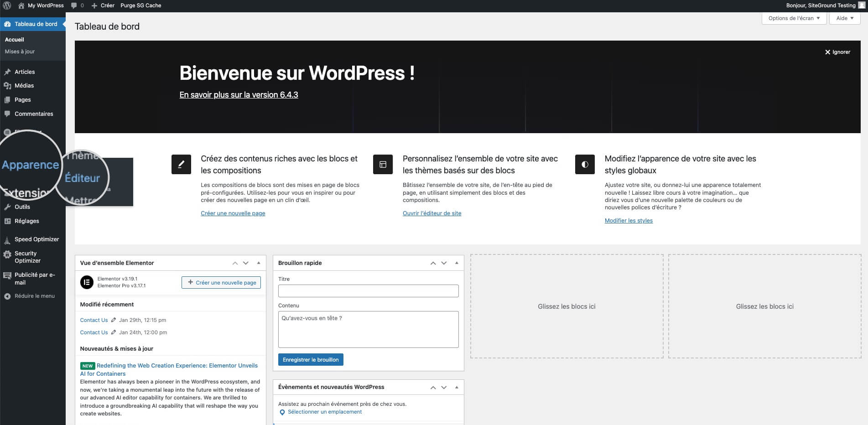The width and height of the screenshot is (868, 425).
Task: Open Sélectionner un emplacement link
Action: click(325, 412)
